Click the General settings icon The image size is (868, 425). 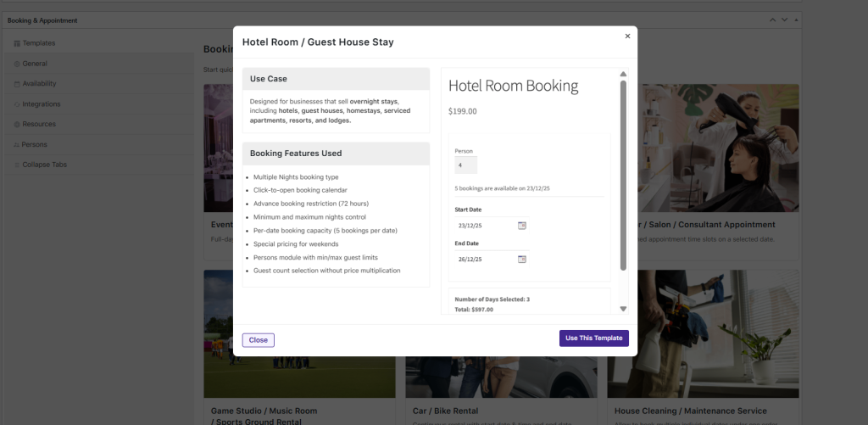pos(17,64)
